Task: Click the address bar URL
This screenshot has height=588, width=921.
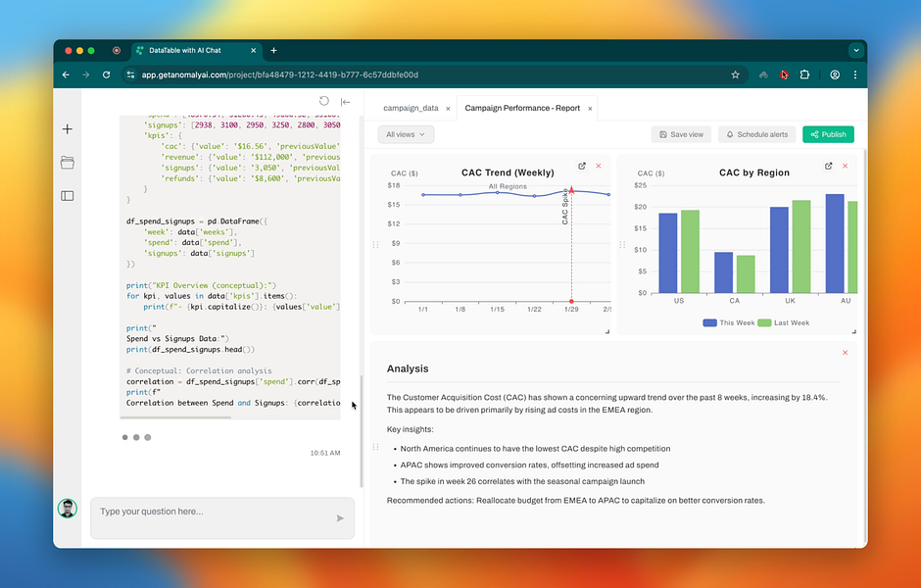Action: click(279, 74)
